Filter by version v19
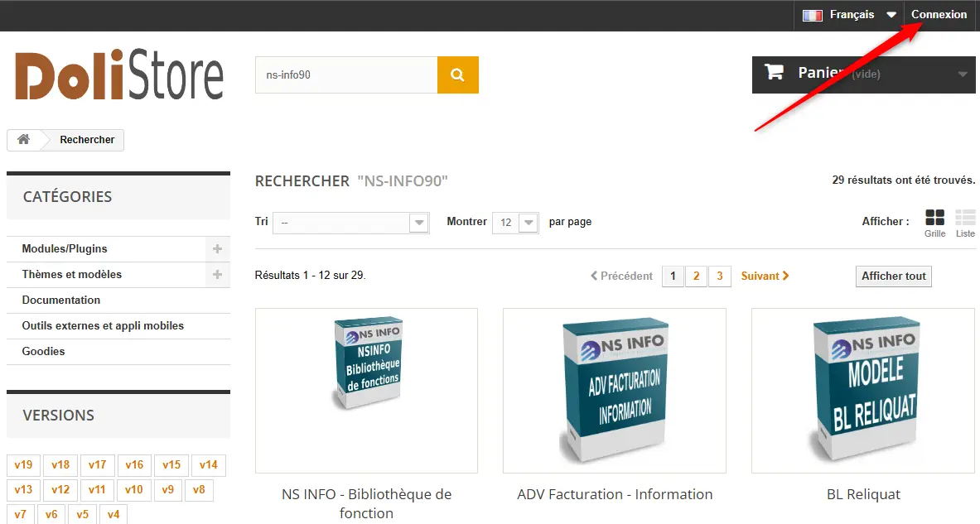This screenshot has height=524, width=980. [x=24, y=464]
